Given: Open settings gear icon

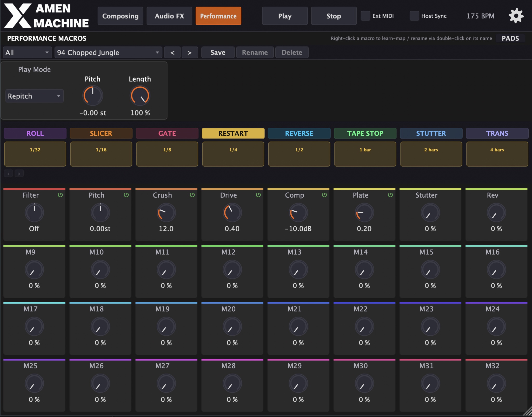Looking at the screenshot, I should click(516, 16).
